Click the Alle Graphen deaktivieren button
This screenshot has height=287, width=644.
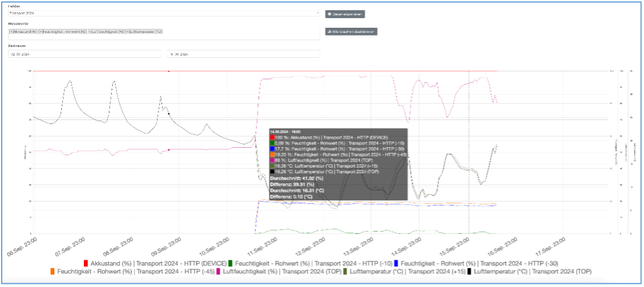pos(351,31)
